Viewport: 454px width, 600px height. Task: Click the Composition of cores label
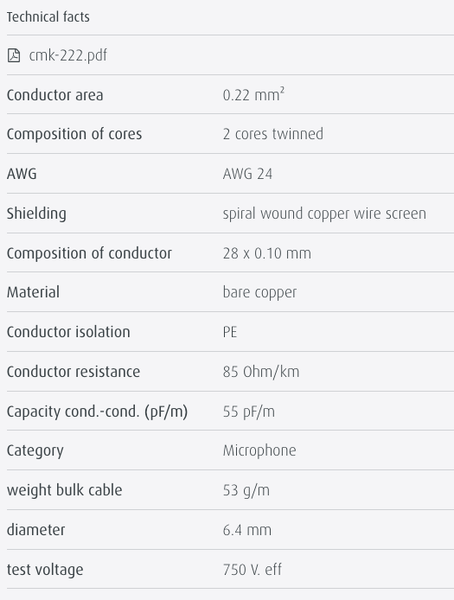coord(74,134)
